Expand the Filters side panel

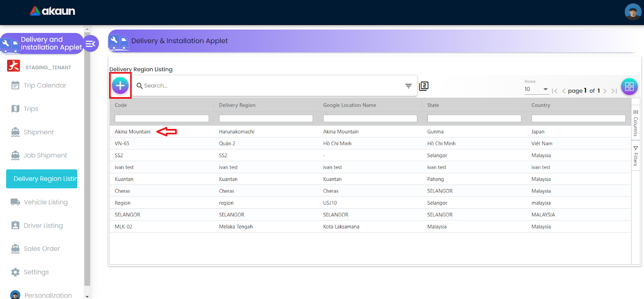tap(636, 156)
